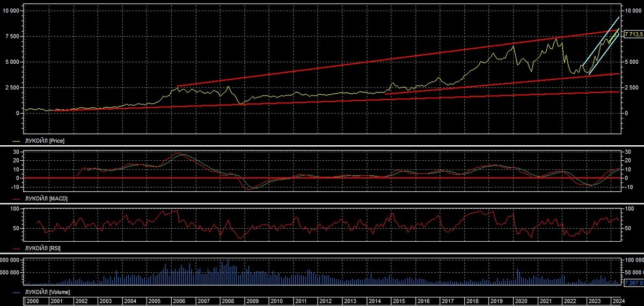Click year 2002 on the time axis
644x306 pixels.
[82, 302]
